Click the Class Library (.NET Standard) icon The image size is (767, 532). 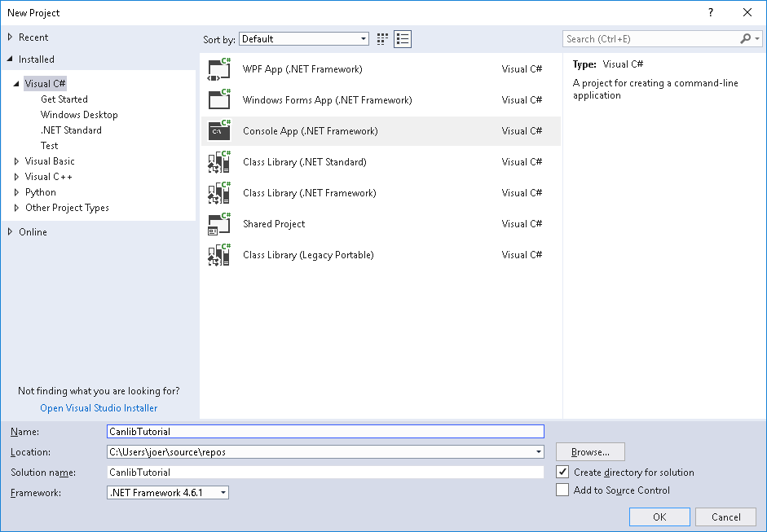coord(218,162)
